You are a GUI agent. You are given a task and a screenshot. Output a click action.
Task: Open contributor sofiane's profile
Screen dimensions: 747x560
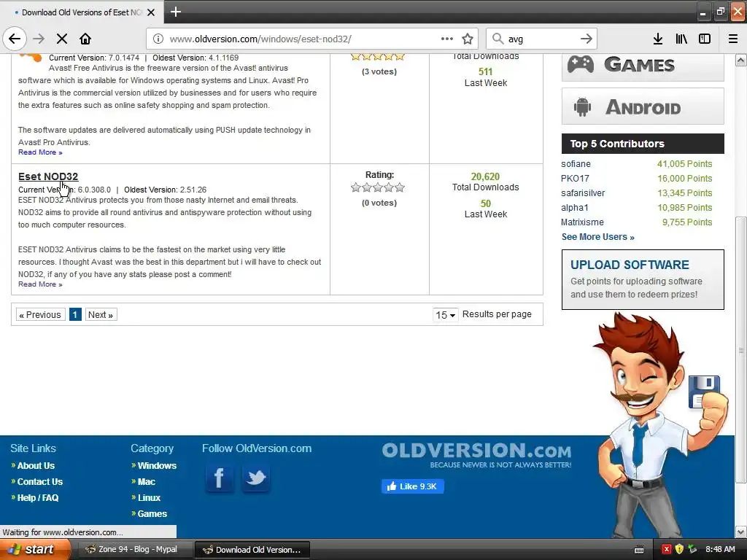576,164
